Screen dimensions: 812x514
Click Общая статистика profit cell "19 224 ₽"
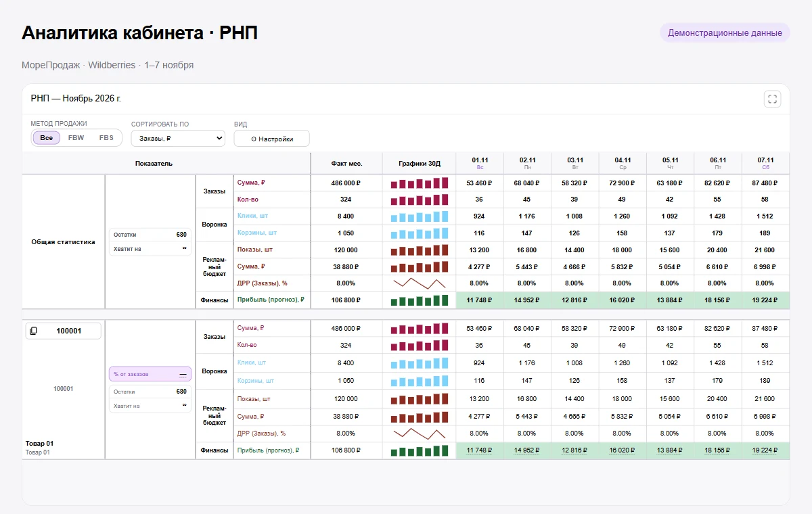[766, 300]
